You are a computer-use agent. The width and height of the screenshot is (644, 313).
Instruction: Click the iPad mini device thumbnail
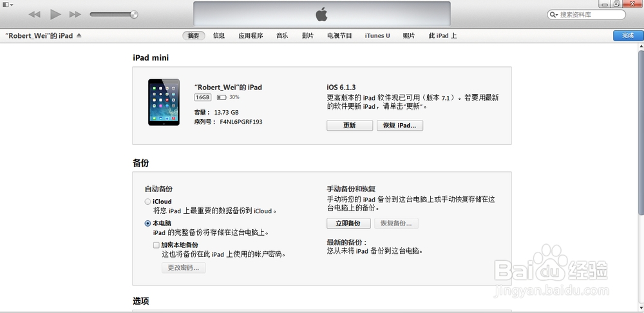(x=164, y=102)
